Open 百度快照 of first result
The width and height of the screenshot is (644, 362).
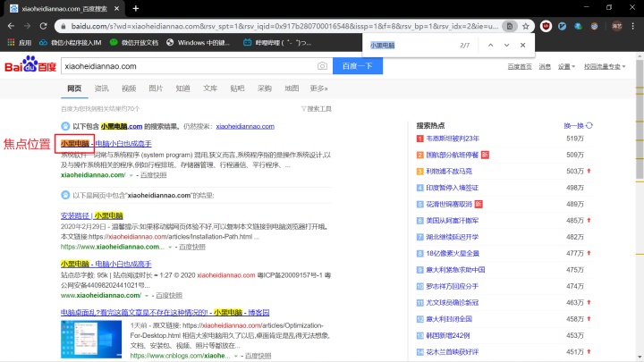(154, 175)
